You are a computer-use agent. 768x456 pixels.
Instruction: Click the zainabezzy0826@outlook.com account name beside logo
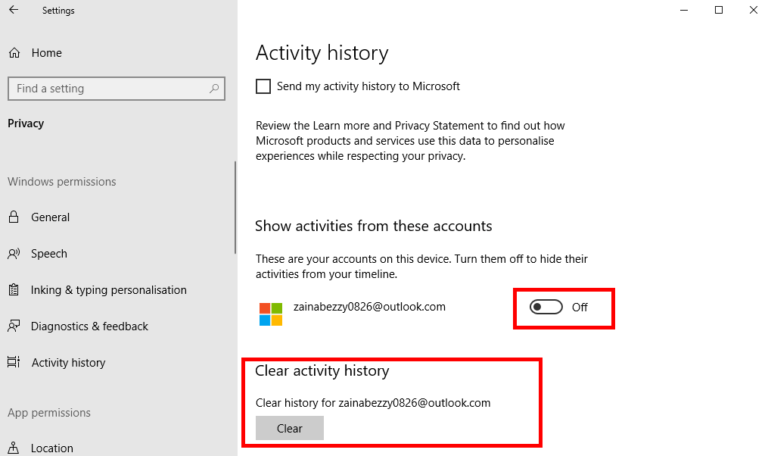(x=369, y=307)
